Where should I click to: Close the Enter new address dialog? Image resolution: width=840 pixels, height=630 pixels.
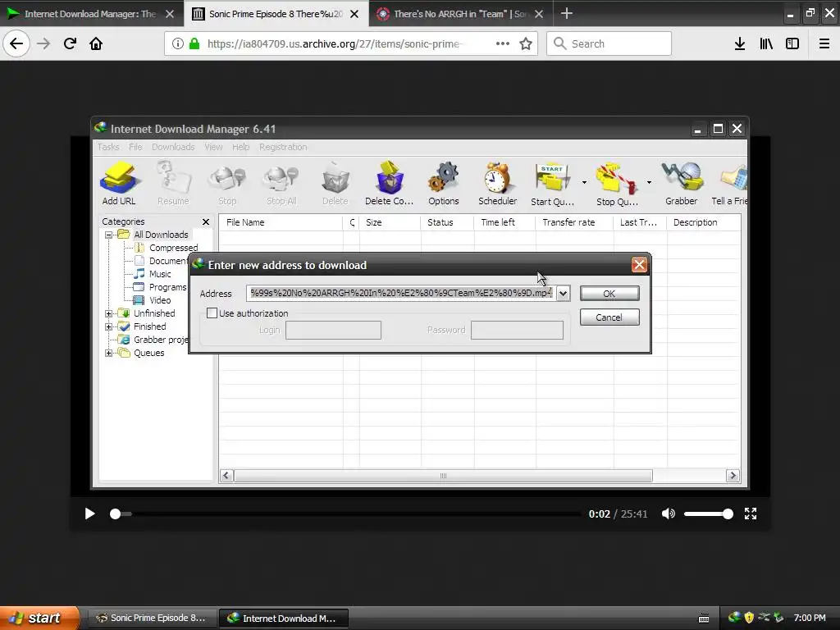coord(639,265)
